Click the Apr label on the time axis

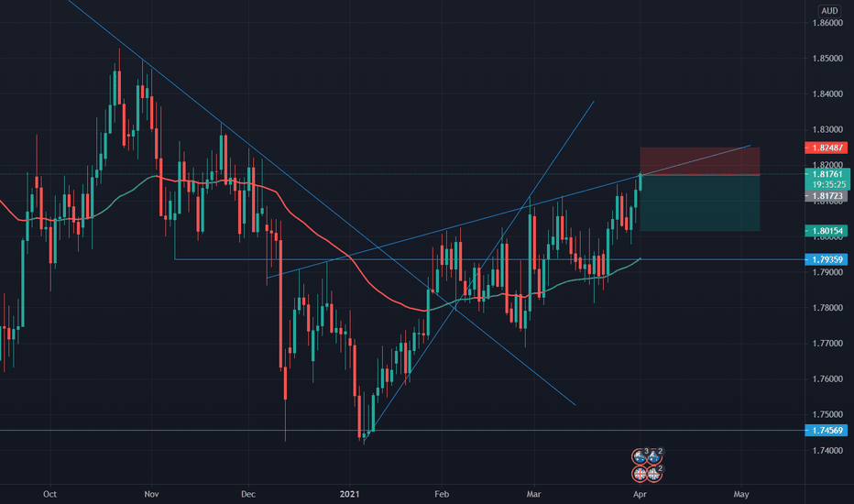(640, 494)
